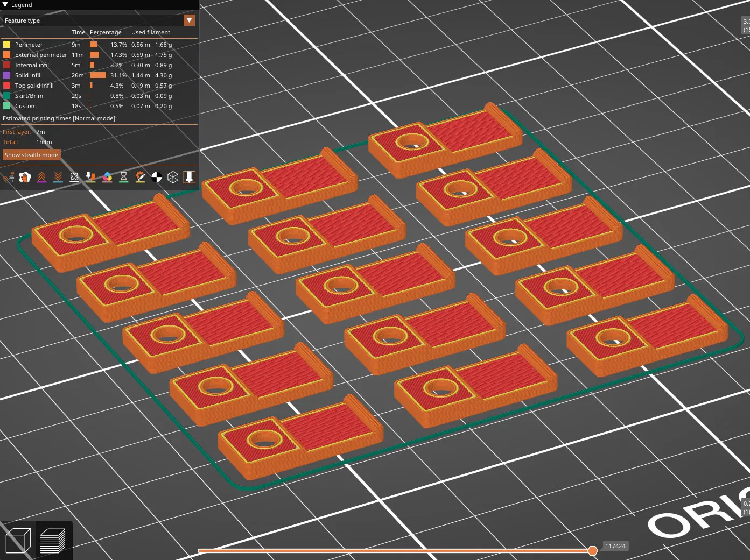Viewport: 750px width, 560px height.
Task: Click the Time column header
Action: click(x=79, y=32)
